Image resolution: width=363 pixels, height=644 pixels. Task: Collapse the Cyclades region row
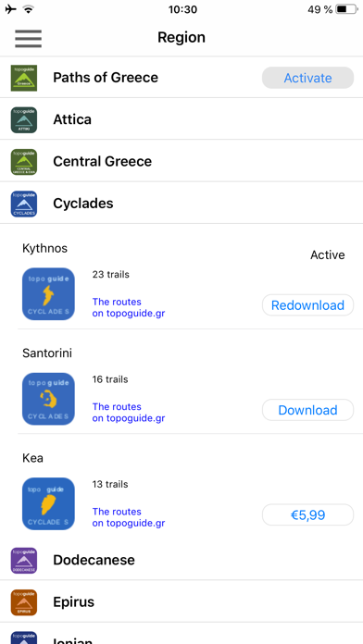click(x=181, y=203)
